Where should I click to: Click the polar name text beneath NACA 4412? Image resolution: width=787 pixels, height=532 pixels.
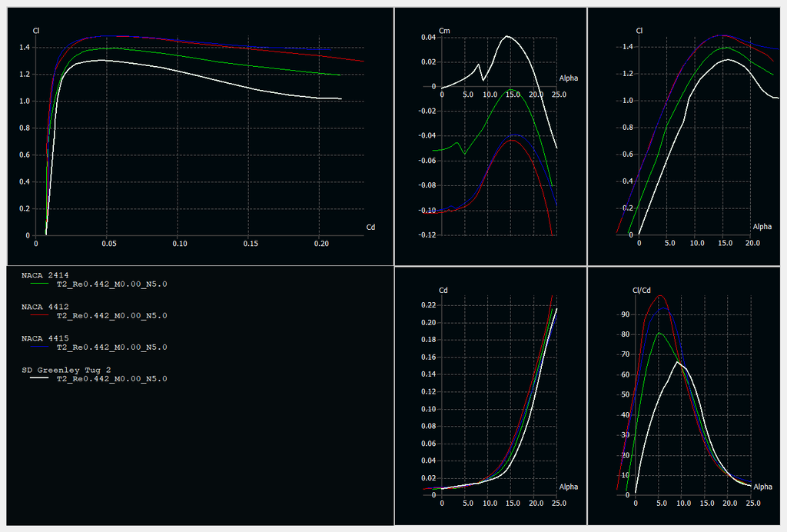(111, 315)
